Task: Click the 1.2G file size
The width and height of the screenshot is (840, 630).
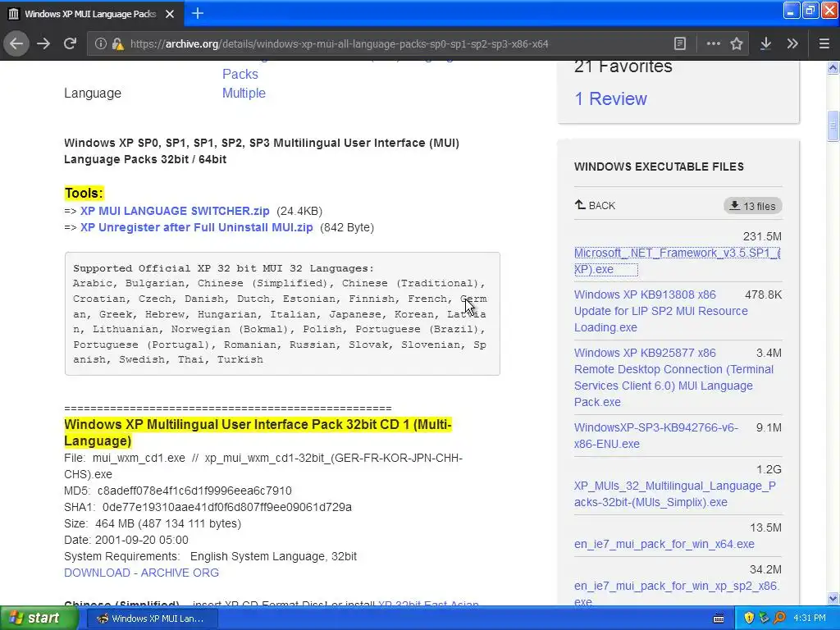Action: click(x=769, y=469)
